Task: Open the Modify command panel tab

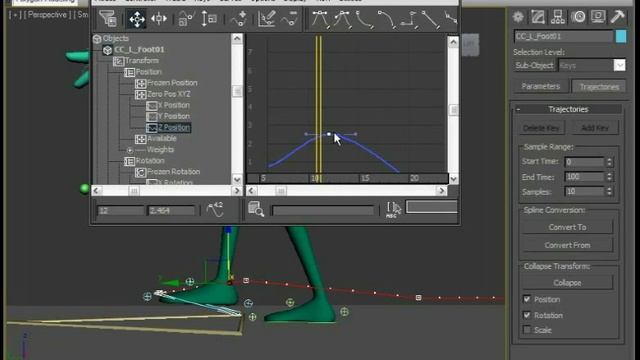Action: (x=538, y=17)
